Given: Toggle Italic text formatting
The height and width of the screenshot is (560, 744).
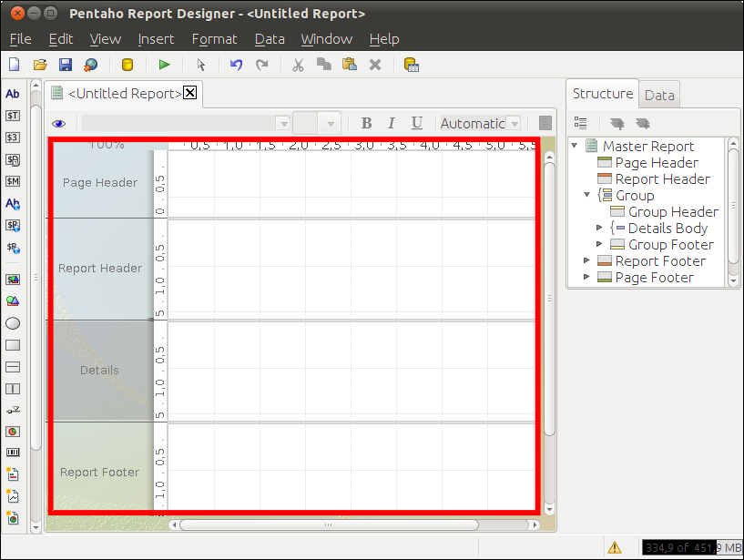Looking at the screenshot, I should (392, 124).
